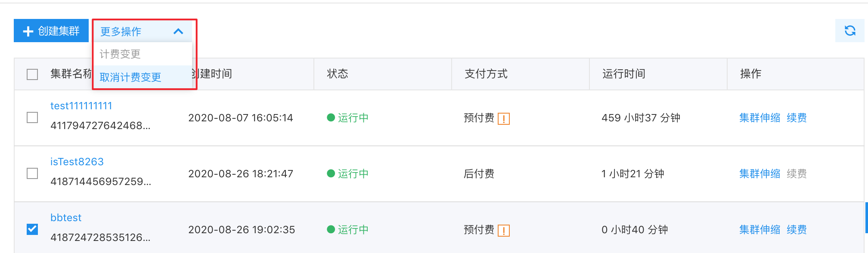Screen dimensions: 868x253
Task: Click the 创建集群 button
Action: (x=51, y=31)
